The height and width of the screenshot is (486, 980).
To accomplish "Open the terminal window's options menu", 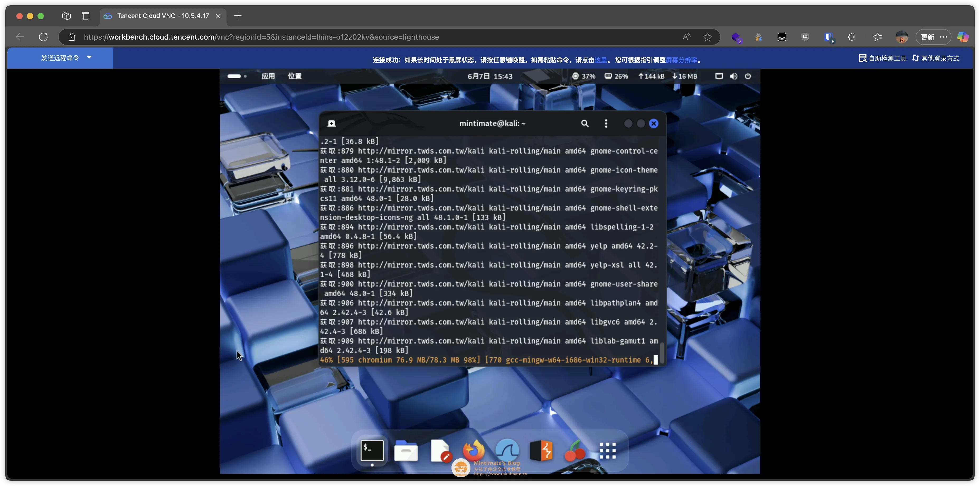I will (606, 123).
